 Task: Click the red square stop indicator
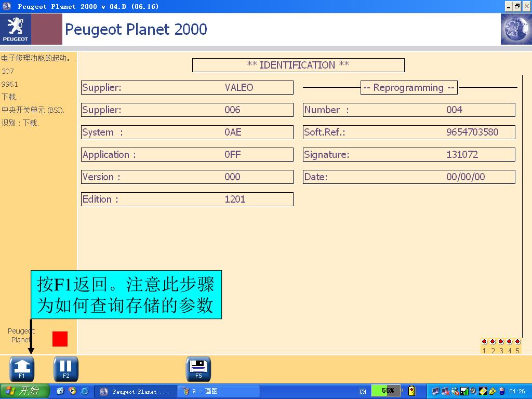pyautogui.click(x=60, y=339)
